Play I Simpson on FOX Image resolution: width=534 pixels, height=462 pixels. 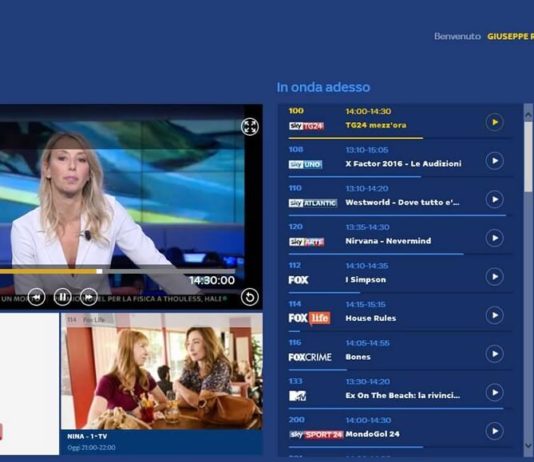[x=494, y=276]
